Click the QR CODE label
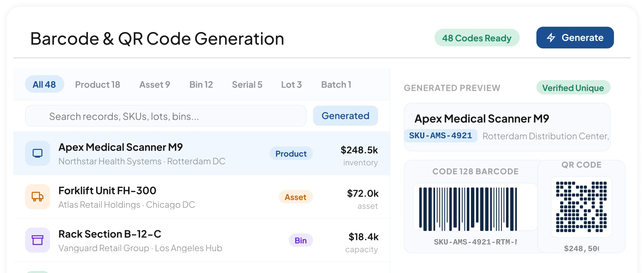 coord(581,164)
